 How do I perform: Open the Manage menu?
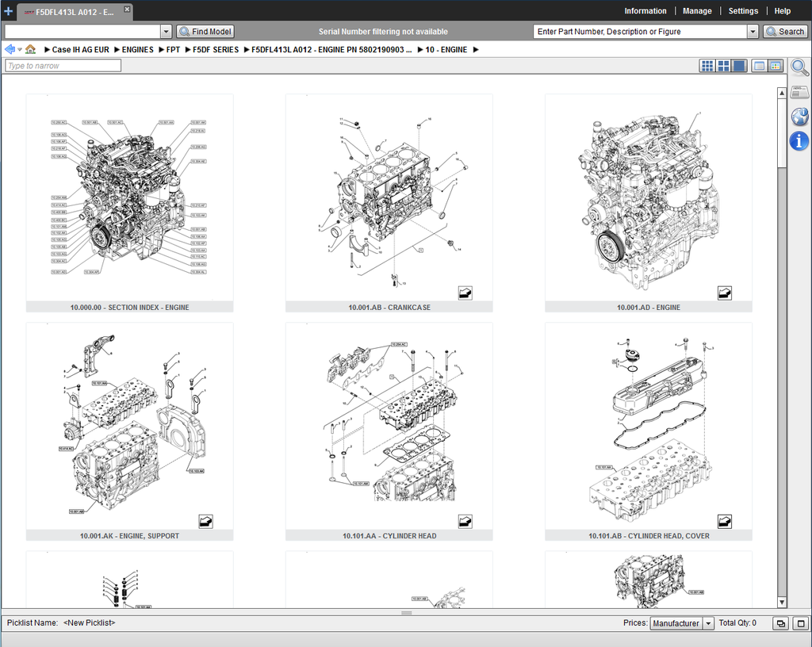(x=697, y=11)
